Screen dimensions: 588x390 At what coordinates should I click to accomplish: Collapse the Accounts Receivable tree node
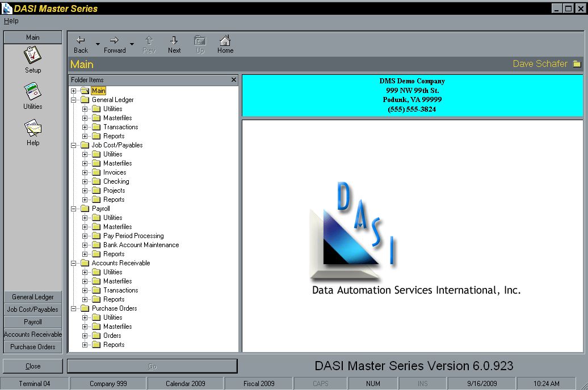pos(74,264)
